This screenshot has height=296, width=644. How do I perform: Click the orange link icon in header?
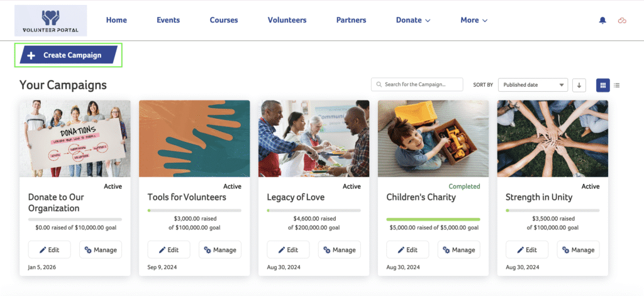(622, 21)
